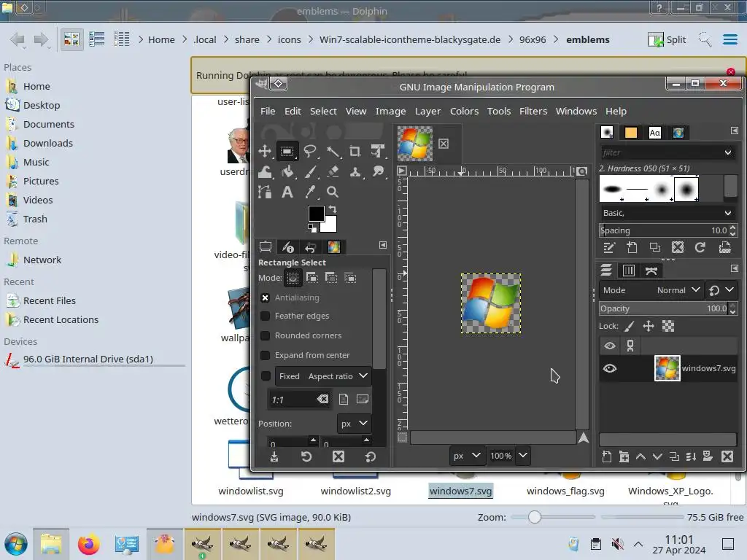
Task: Select the Bucket Fill tool
Action: click(x=287, y=172)
